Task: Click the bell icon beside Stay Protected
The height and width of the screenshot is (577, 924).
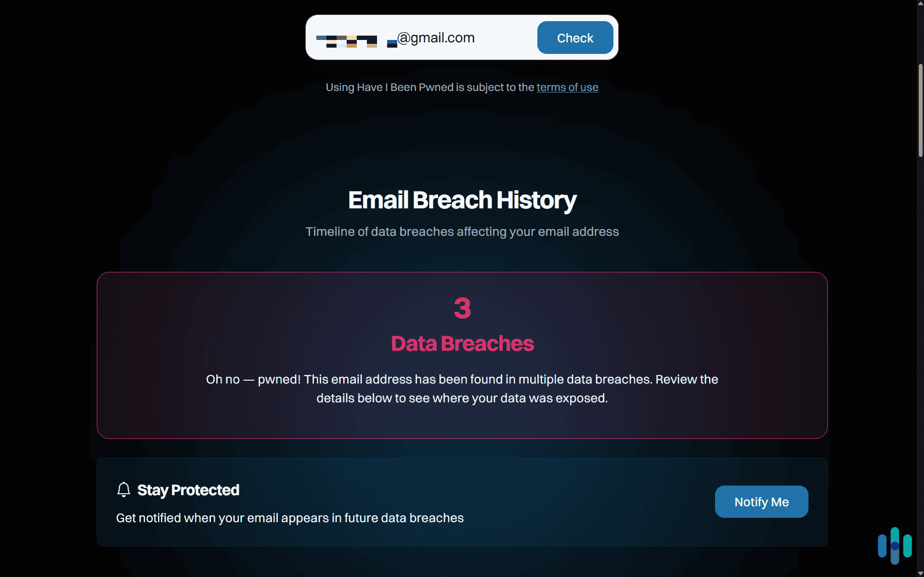Action: coord(124,489)
